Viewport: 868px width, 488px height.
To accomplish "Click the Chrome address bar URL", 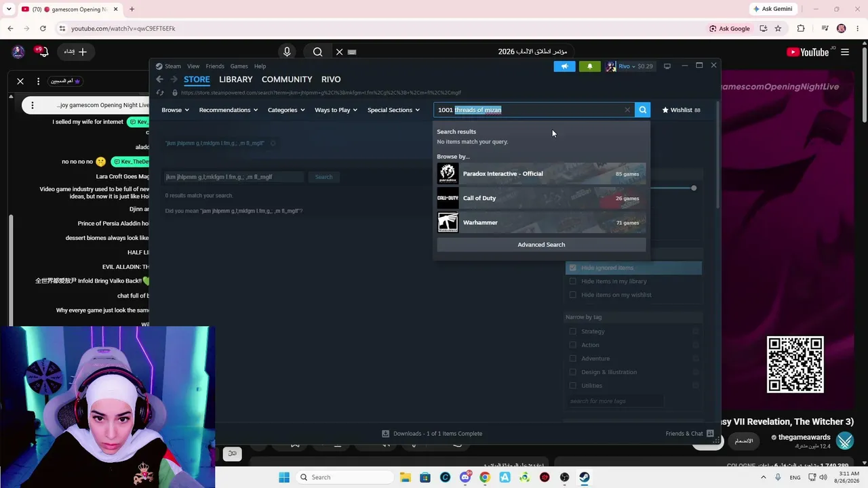I will 123,28.
